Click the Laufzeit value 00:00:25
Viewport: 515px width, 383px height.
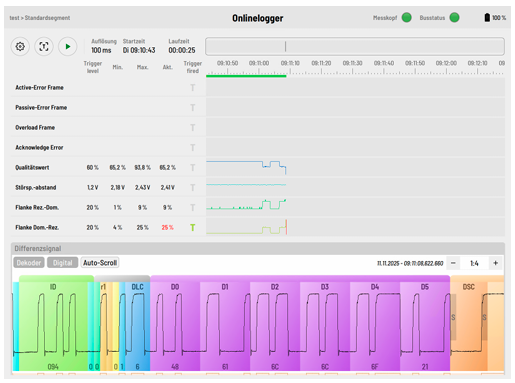pyautogui.click(x=182, y=50)
